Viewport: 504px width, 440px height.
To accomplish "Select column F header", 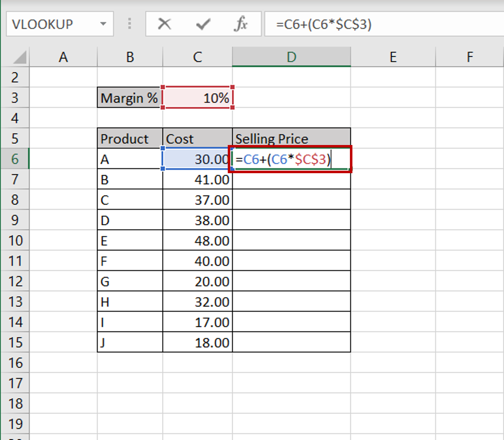I will pyautogui.click(x=470, y=57).
